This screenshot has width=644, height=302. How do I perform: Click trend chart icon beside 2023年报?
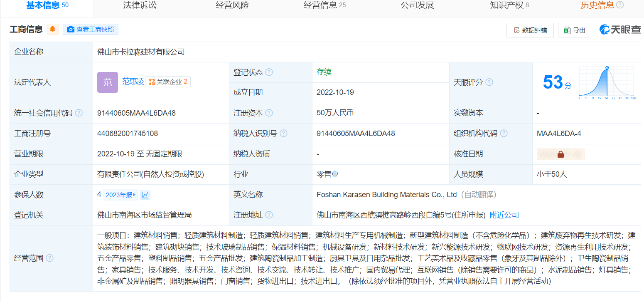coord(145,195)
